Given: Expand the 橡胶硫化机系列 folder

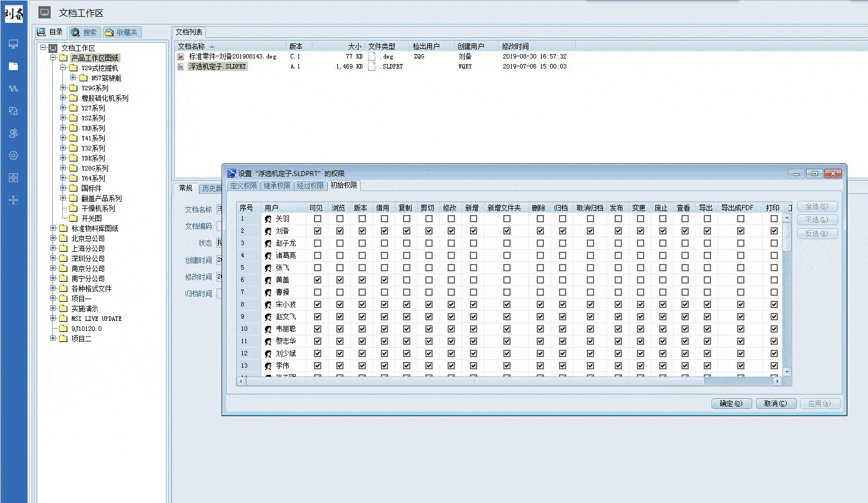Looking at the screenshot, I should pos(63,97).
